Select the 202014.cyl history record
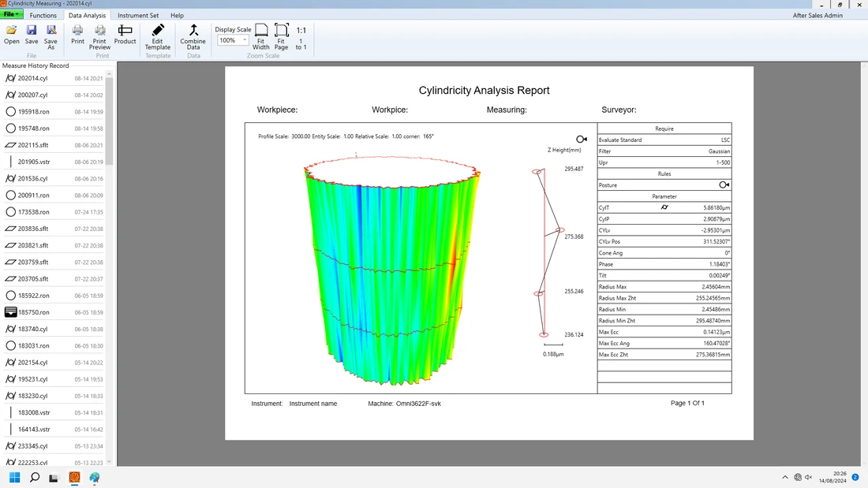Image resolution: width=868 pixels, height=488 pixels. [x=54, y=79]
